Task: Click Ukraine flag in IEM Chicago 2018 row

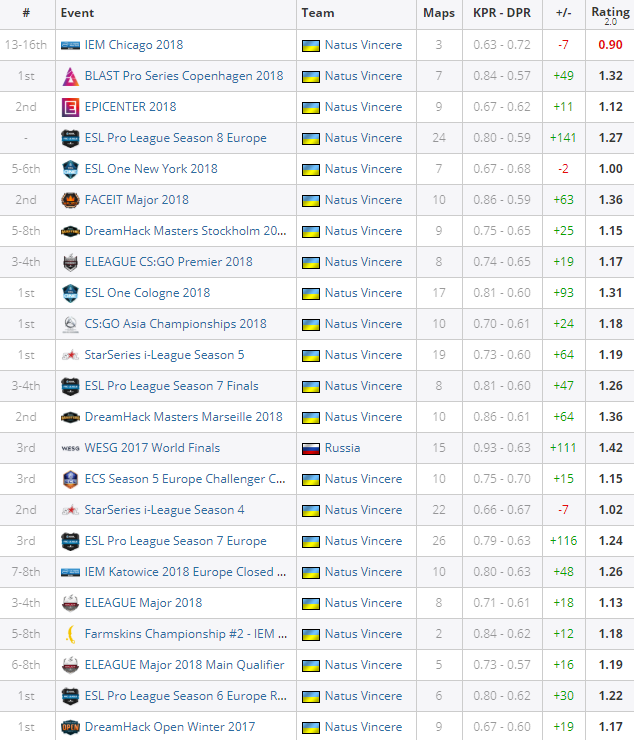Action: [x=311, y=45]
